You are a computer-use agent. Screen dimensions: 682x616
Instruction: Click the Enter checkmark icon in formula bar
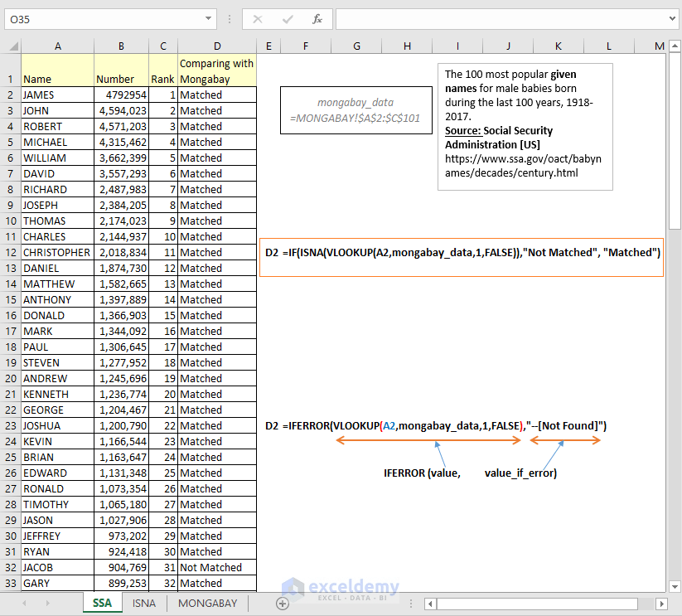(288, 18)
